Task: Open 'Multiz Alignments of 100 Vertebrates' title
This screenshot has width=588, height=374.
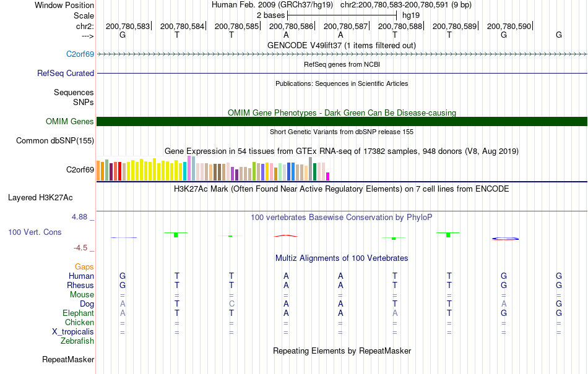Action: point(342,258)
